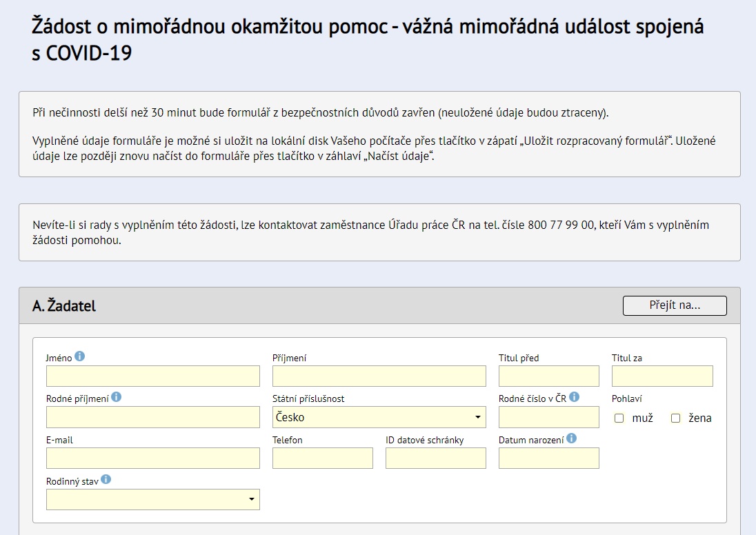This screenshot has width=756, height=535.
Task: Focus the Jméno input field
Action: tap(152, 376)
